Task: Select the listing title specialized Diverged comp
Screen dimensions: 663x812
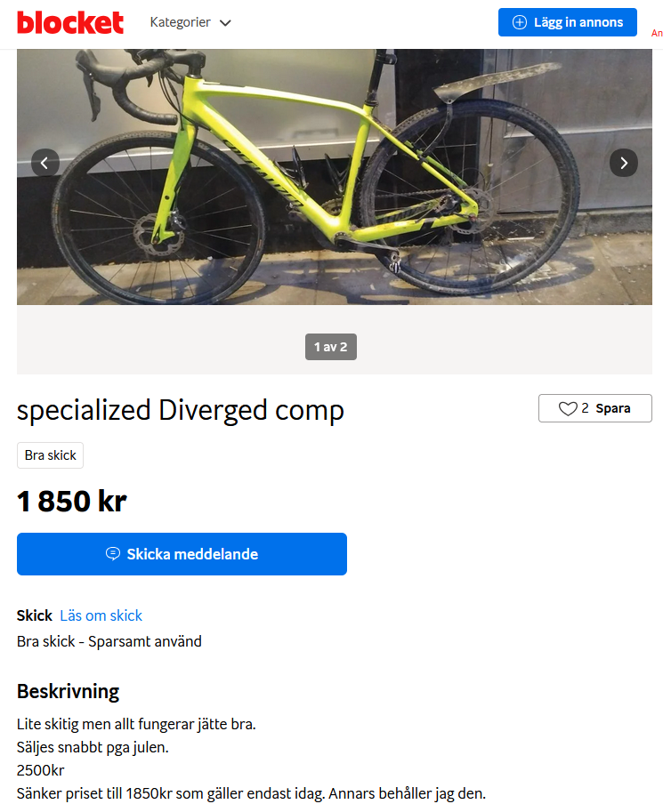Action: click(181, 410)
